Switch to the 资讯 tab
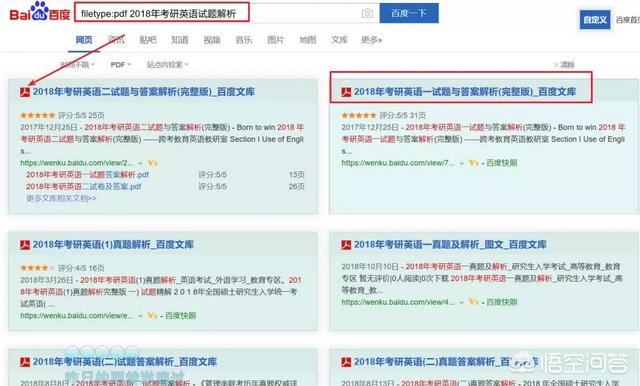Image resolution: width=640 pixels, height=386 pixels. pos(116,40)
